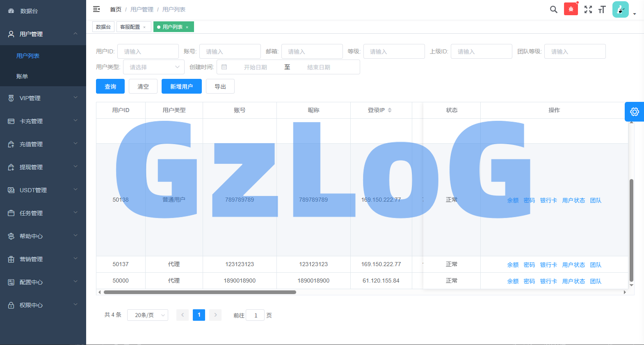Viewport: 644px width, 345px height.
Task: Sort table by 登录IP column
Action: [389, 110]
